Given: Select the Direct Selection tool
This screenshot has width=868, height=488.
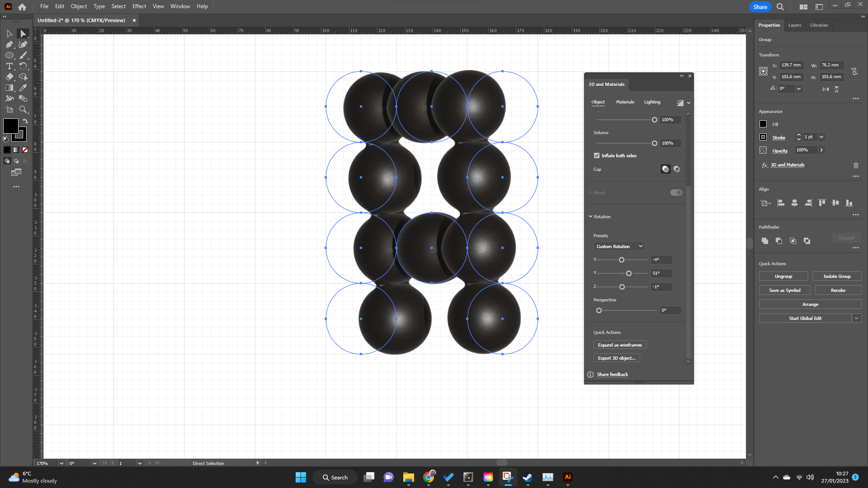Looking at the screenshot, I should coord(23,33).
